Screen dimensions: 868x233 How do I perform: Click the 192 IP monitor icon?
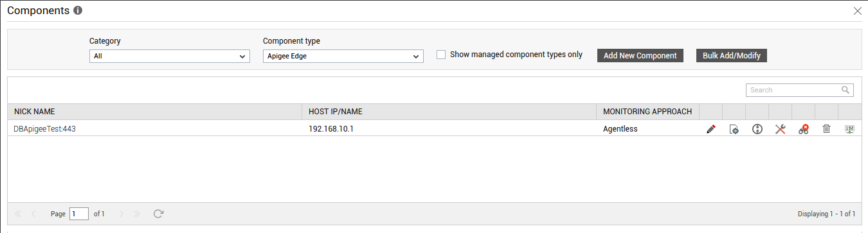(x=850, y=129)
